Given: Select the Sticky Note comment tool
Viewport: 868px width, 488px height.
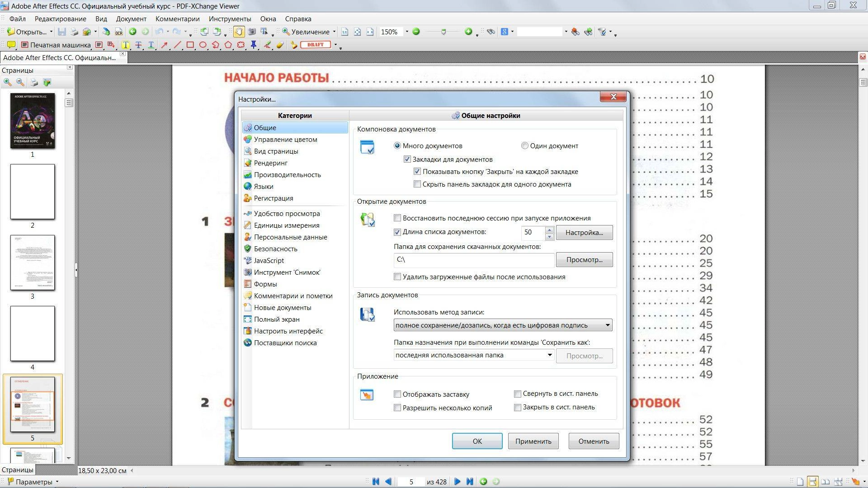Looking at the screenshot, I should [11, 45].
